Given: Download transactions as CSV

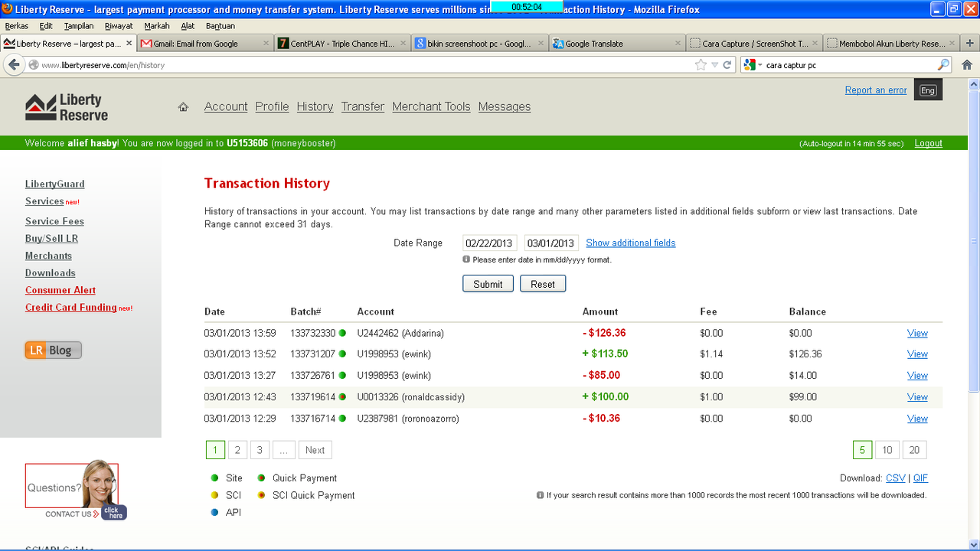Looking at the screenshot, I should pyautogui.click(x=896, y=478).
